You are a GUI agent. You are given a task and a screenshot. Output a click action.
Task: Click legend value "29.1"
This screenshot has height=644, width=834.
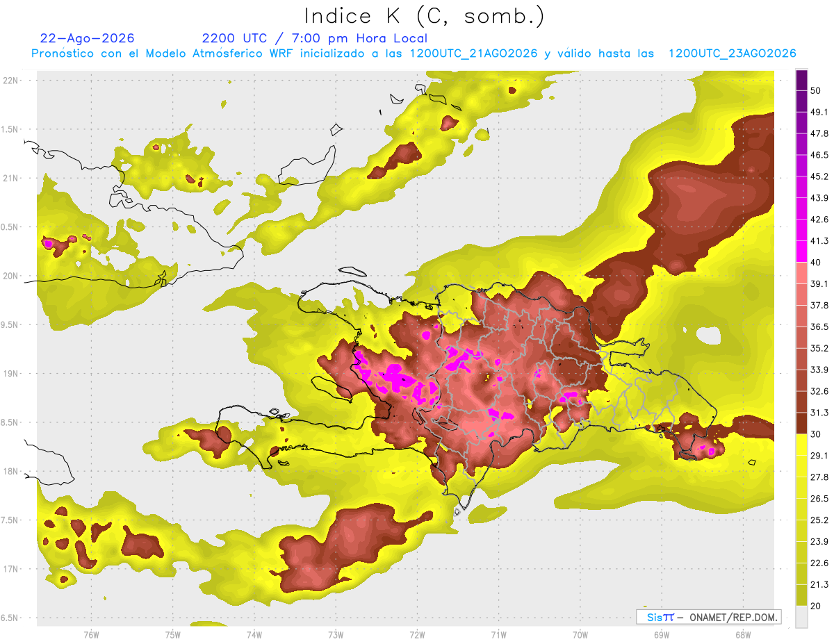coord(819,455)
